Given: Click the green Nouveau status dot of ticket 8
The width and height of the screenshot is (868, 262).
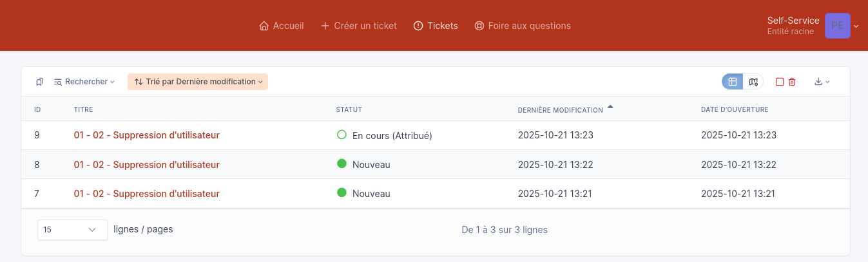Looking at the screenshot, I should click(x=342, y=164).
